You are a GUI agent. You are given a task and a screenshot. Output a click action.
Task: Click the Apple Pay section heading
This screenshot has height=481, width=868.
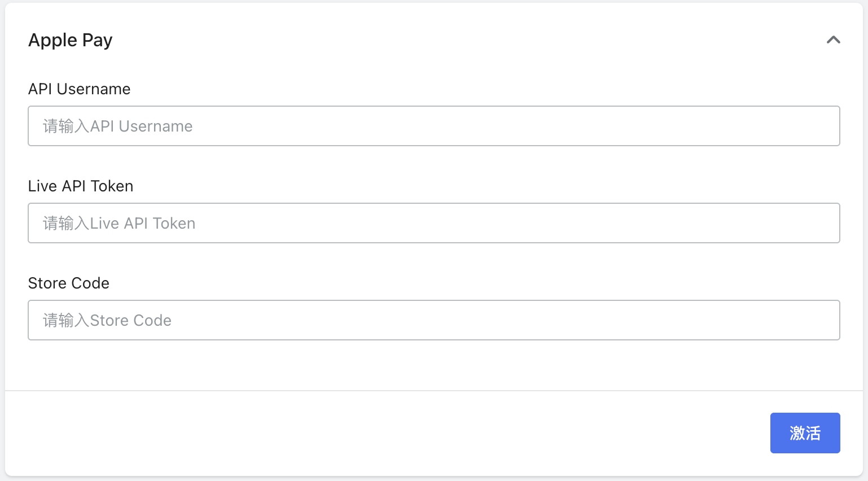(71, 40)
